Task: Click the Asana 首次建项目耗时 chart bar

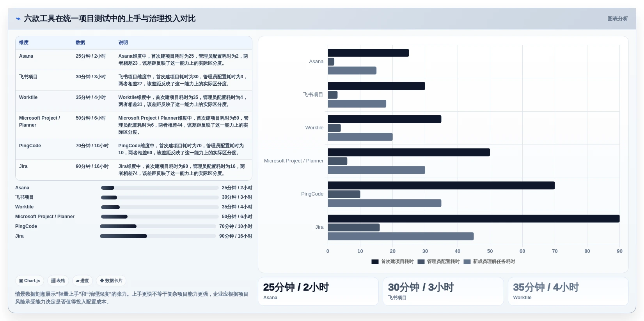Action: pos(368,53)
